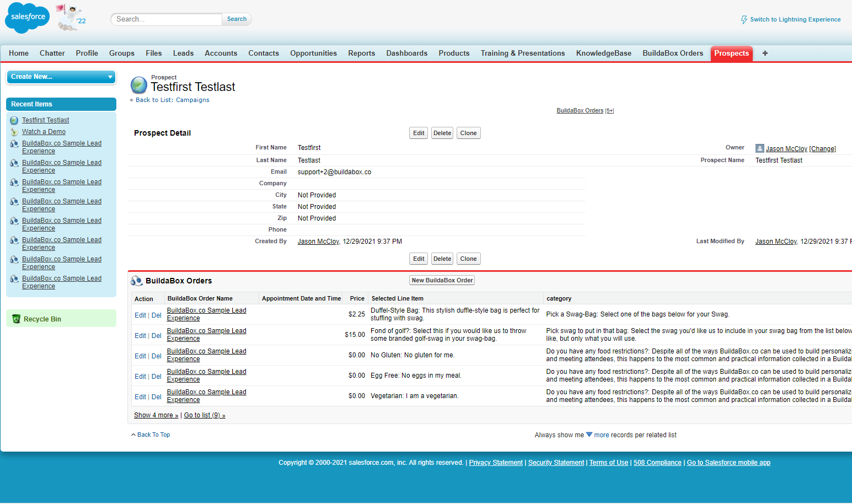Viewport: 852px width, 504px height.
Task: Click Switch to Lightning Experience link
Action: (x=795, y=19)
